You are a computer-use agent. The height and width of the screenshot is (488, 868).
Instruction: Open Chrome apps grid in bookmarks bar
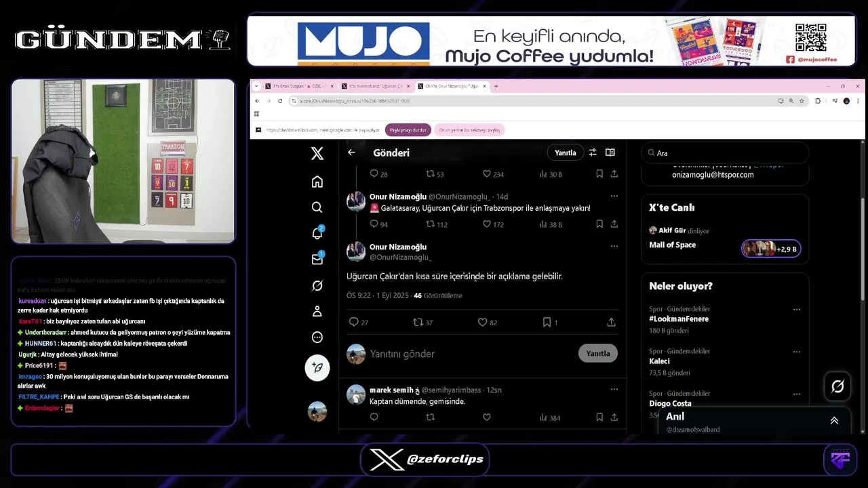click(x=257, y=114)
